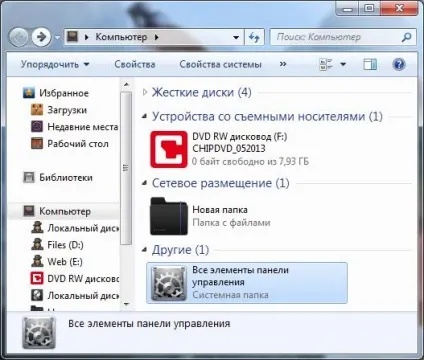424x360 pixels.
Task: Click the Web (E:) drive icon
Action: click(37, 261)
